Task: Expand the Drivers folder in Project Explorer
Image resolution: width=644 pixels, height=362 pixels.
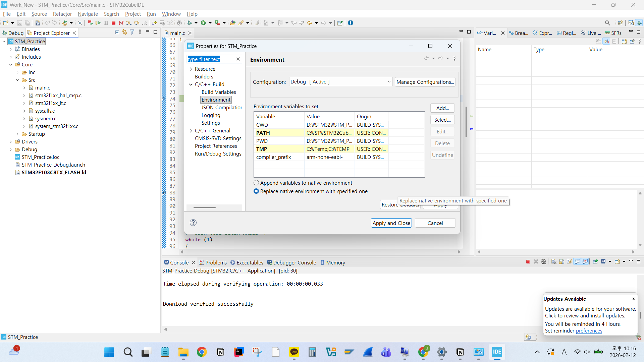Action: [11, 142]
